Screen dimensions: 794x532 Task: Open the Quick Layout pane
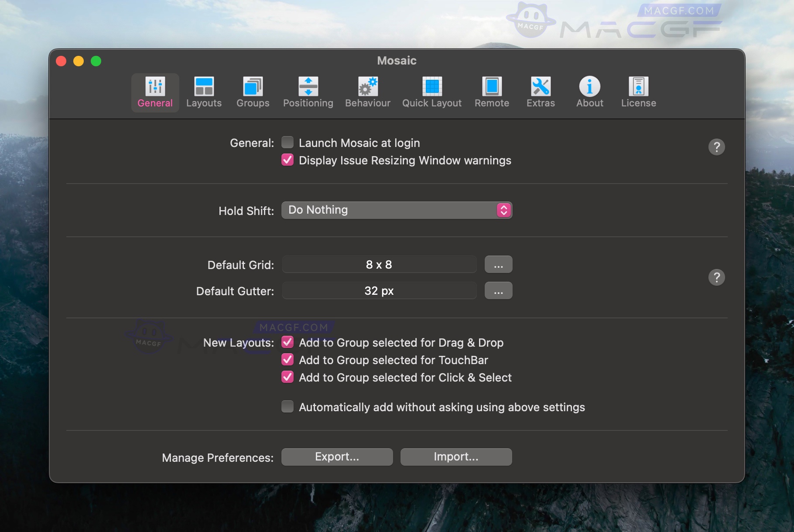click(x=431, y=92)
